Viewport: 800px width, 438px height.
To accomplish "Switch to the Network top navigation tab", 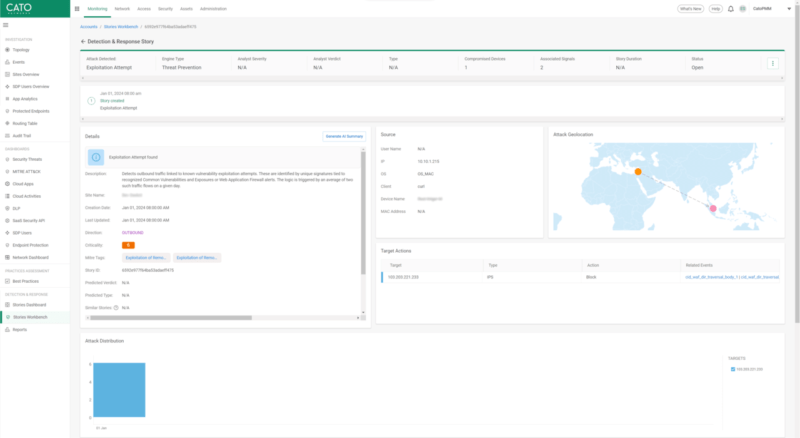I will click(121, 8).
